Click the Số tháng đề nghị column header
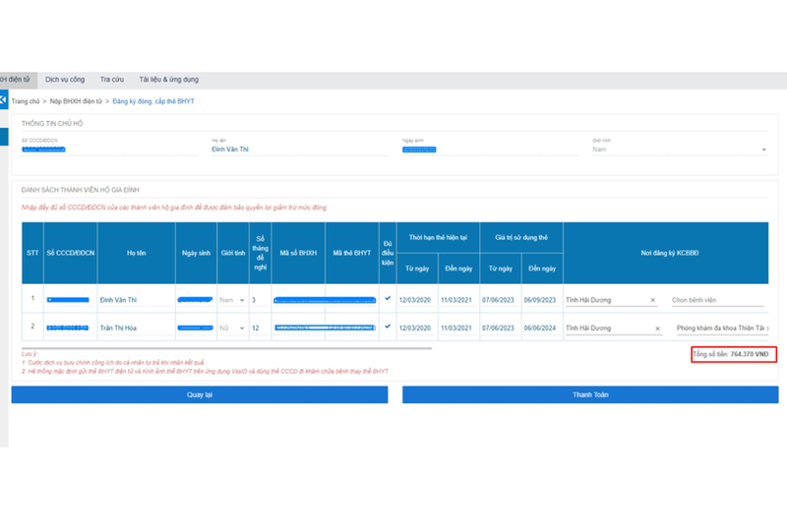This screenshot has height=532, width=787. pos(260,253)
